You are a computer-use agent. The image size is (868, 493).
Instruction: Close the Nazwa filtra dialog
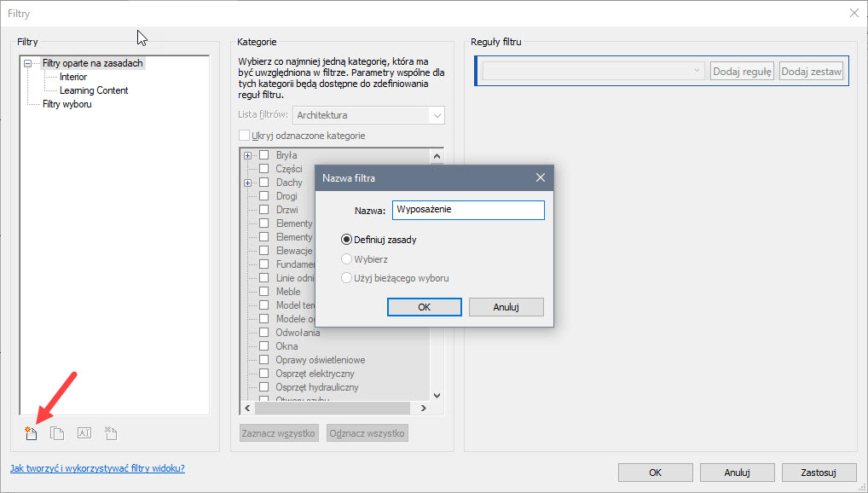(x=540, y=178)
